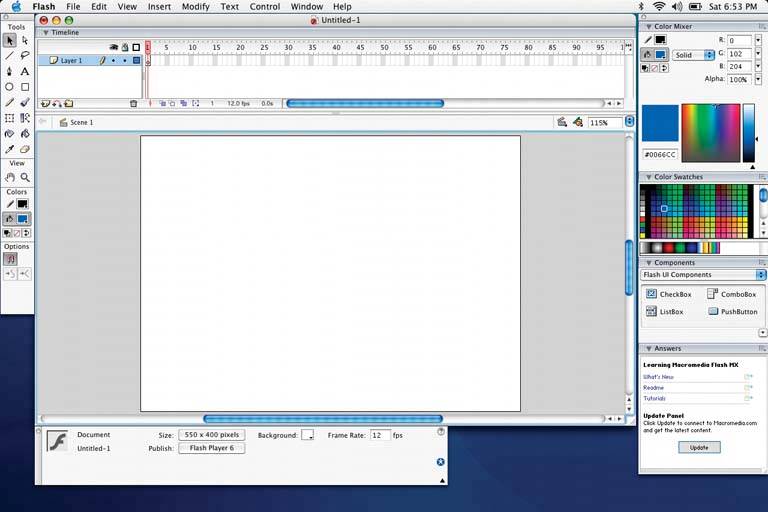The height and width of the screenshot is (512, 768).
Task: Select the Zoom magnifier tool
Action: point(25,177)
